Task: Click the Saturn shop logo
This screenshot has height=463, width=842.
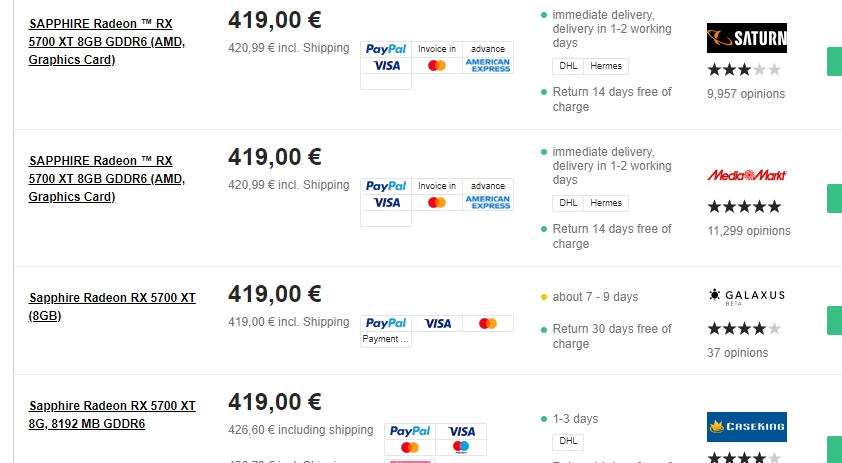Action: tap(746, 38)
